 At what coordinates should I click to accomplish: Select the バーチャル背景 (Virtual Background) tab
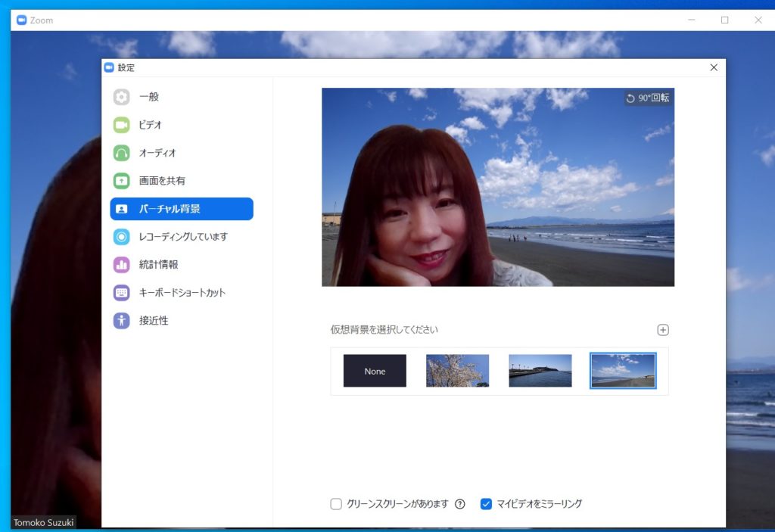[x=182, y=209]
